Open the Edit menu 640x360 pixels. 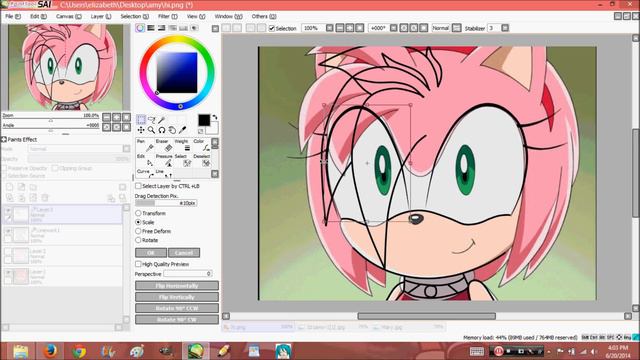pos(38,16)
